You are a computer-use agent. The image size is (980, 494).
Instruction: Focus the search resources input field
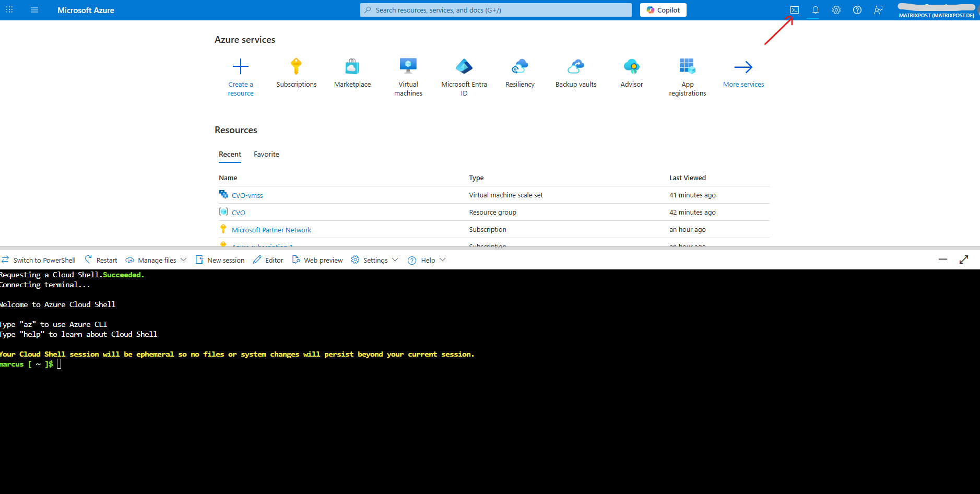click(496, 10)
